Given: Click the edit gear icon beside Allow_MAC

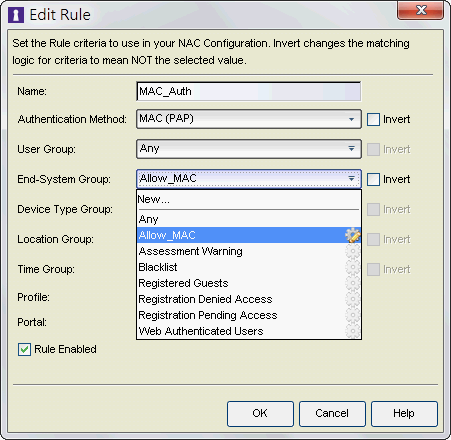Looking at the screenshot, I should coord(353,235).
